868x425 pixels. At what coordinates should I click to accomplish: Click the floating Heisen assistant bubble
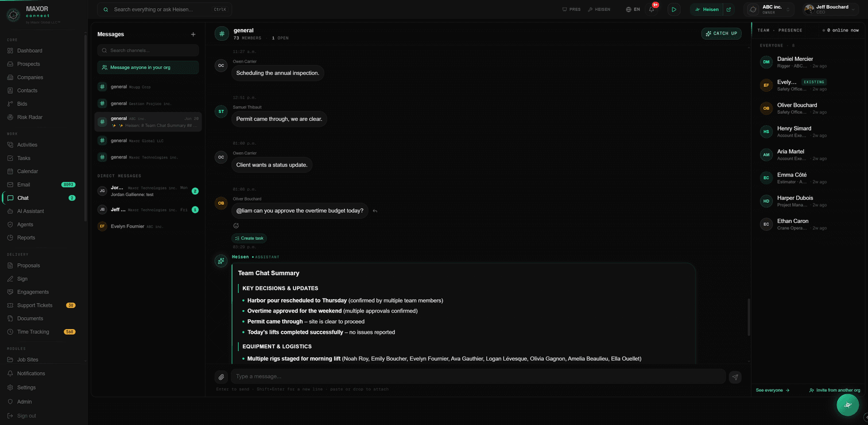[x=847, y=404]
